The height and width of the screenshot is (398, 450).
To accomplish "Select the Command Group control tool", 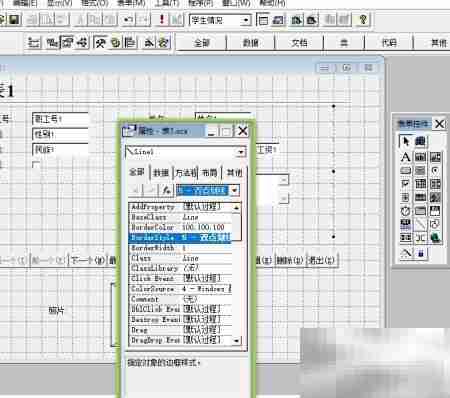I will (x=420, y=170).
